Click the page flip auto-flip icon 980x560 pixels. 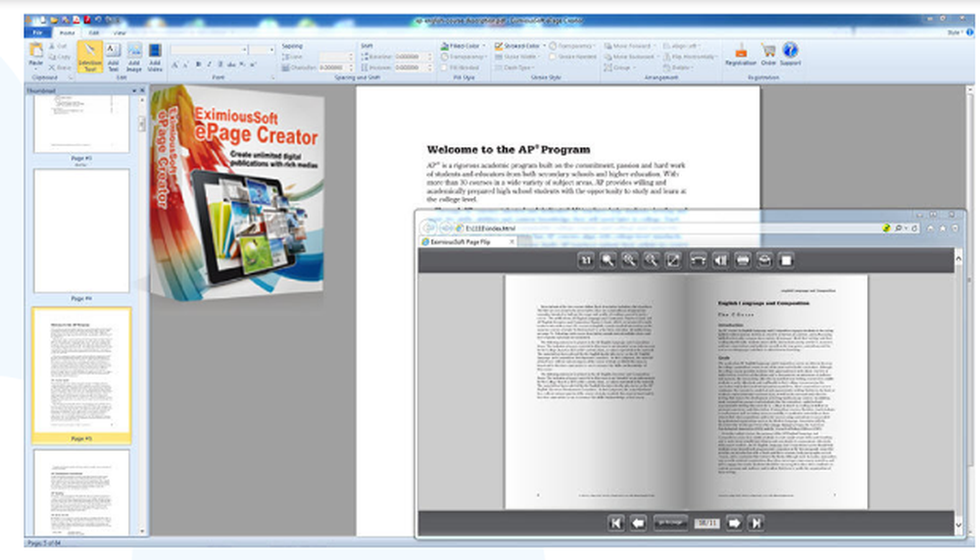(698, 260)
